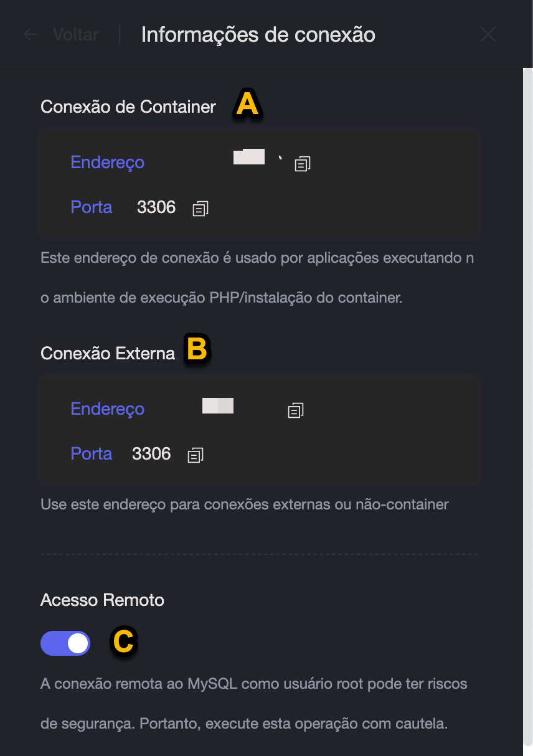Go back via the Voltar label
The height and width of the screenshot is (756, 533).
click(x=75, y=34)
